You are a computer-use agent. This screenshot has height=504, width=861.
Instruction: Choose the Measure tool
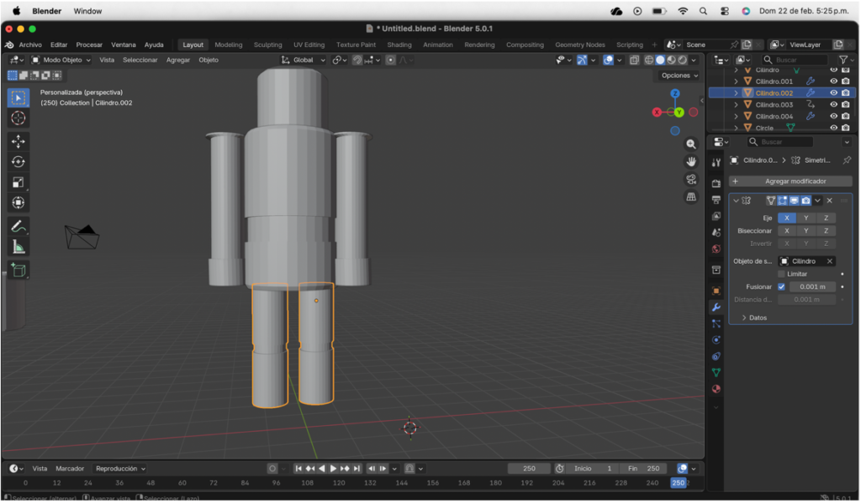click(x=18, y=247)
